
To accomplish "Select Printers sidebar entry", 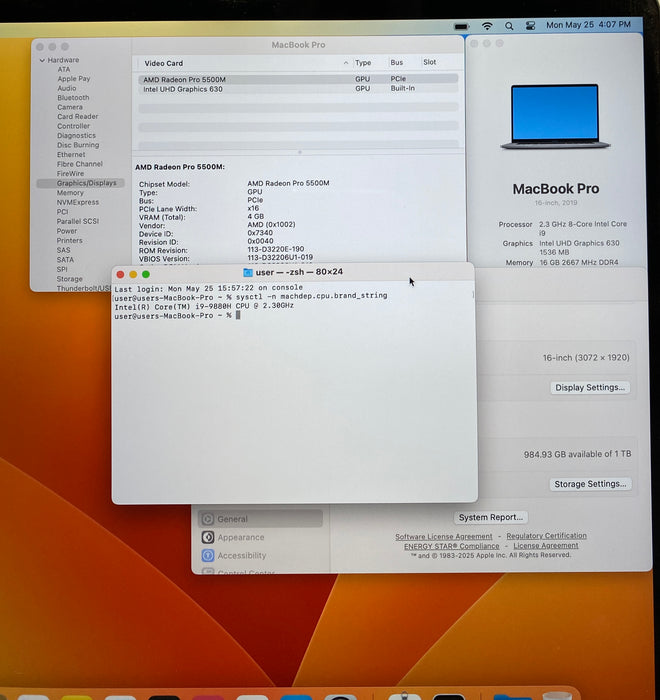I will [70, 241].
